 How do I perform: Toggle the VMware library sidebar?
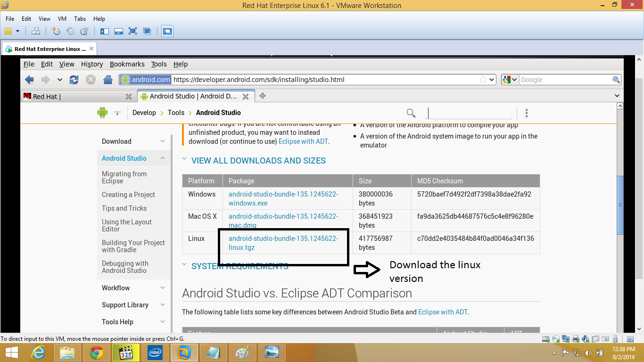[105, 31]
